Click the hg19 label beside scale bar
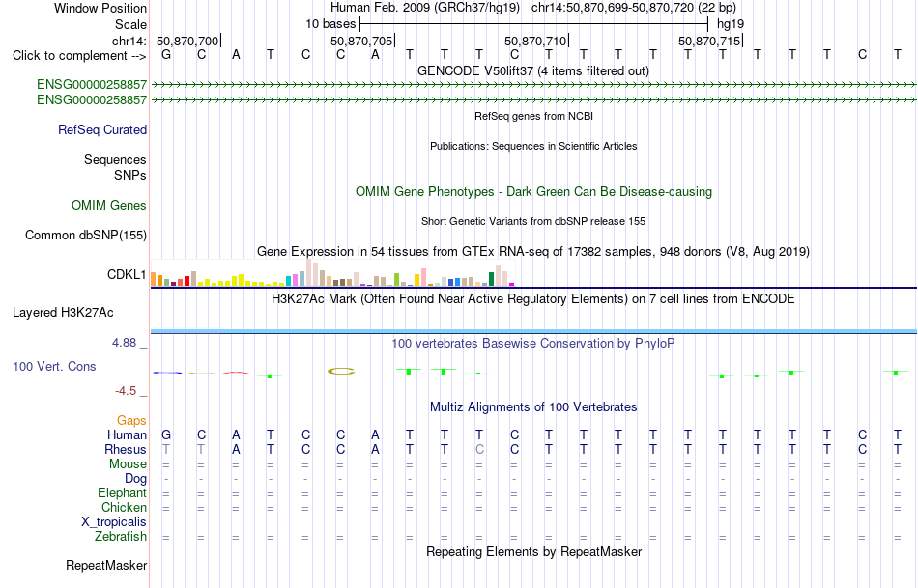Screen dimensions: 918x588 click(731, 24)
